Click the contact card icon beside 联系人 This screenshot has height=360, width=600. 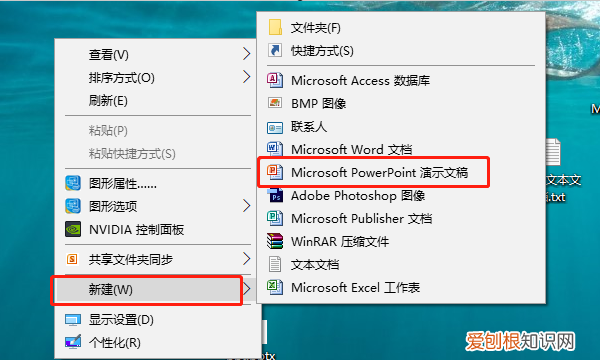click(x=275, y=127)
